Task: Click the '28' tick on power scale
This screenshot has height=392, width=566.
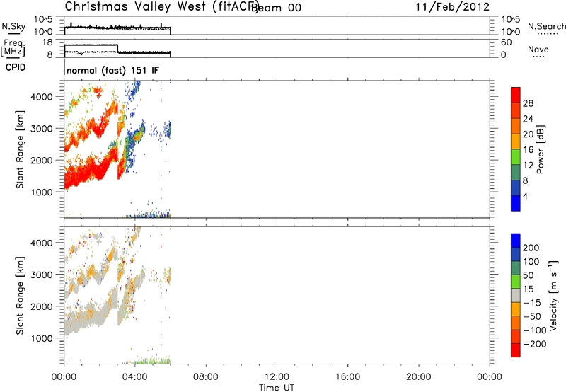Action: click(x=528, y=103)
